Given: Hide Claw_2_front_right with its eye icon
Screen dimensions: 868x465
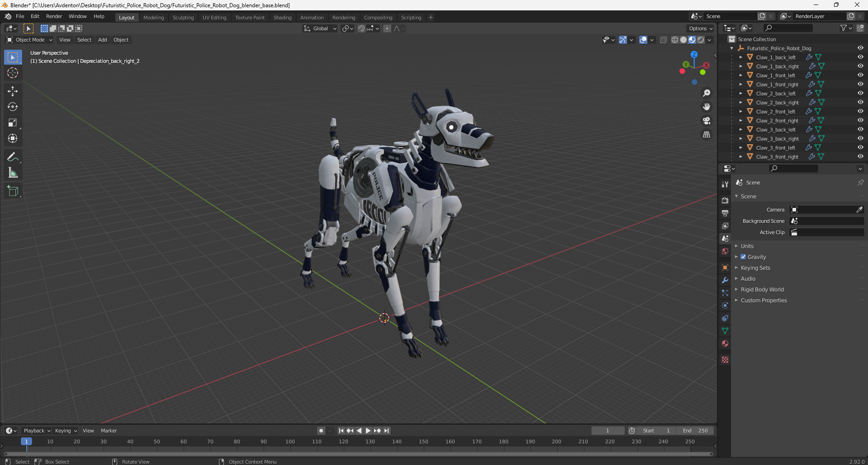Looking at the screenshot, I should tap(860, 120).
